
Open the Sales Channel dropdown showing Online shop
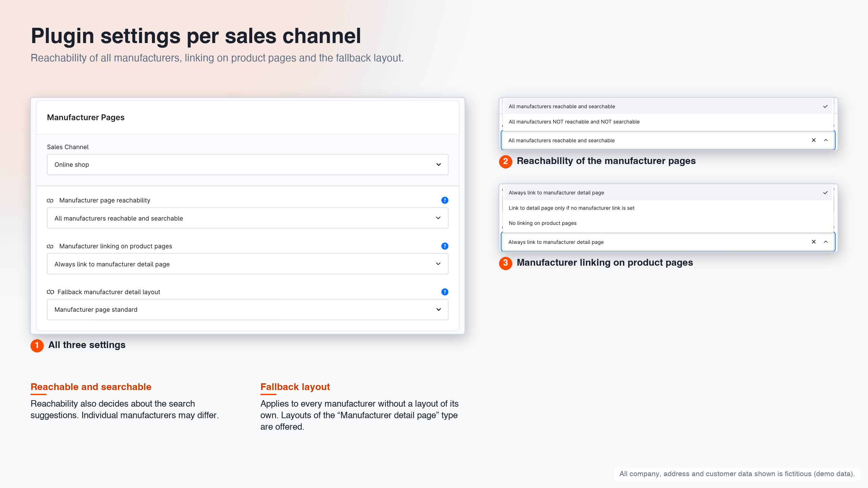pos(248,165)
